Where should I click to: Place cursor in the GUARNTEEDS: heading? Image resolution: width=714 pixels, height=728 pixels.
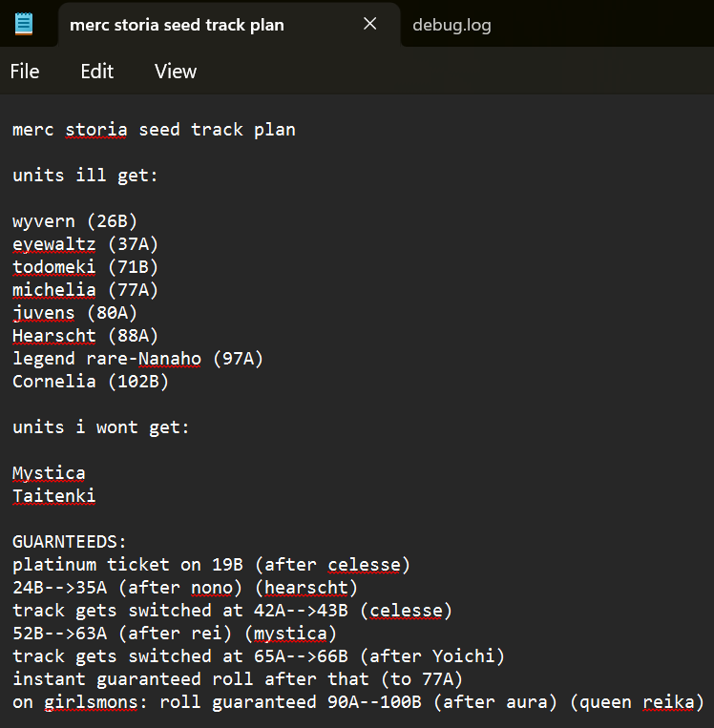[70, 542]
